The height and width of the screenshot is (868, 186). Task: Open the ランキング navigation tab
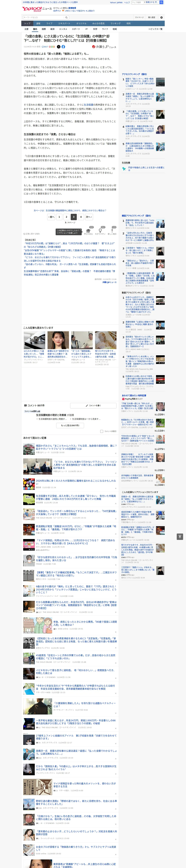[115, 24]
